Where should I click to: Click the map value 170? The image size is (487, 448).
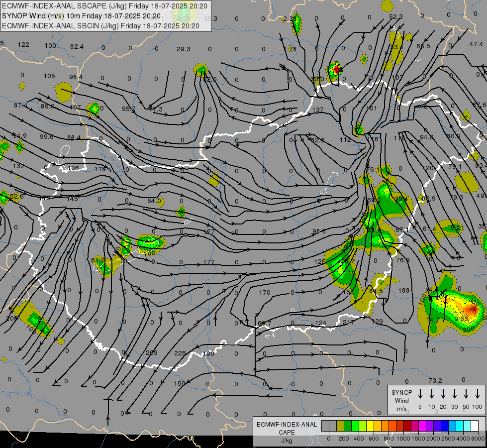pos(265,293)
